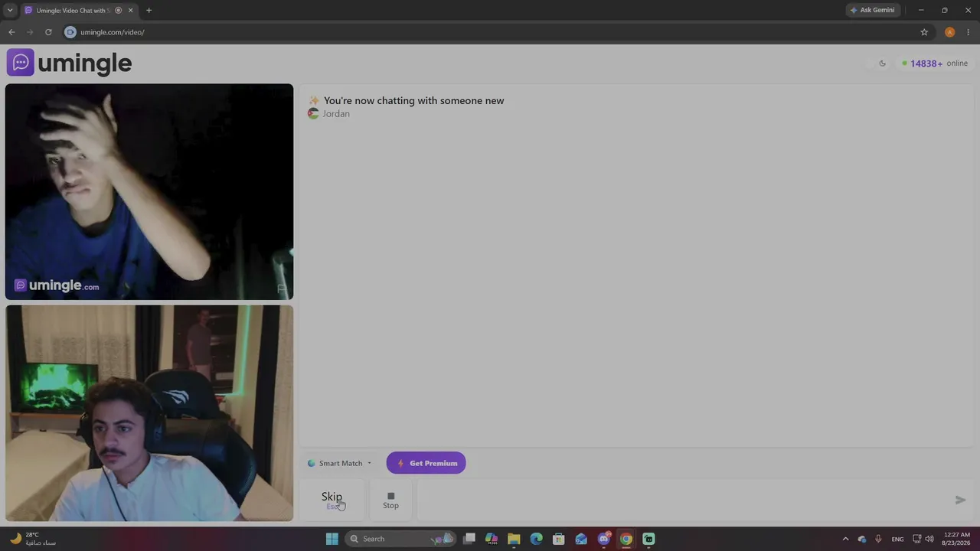Stop the current video chat
The height and width of the screenshot is (551, 980).
pos(390,500)
